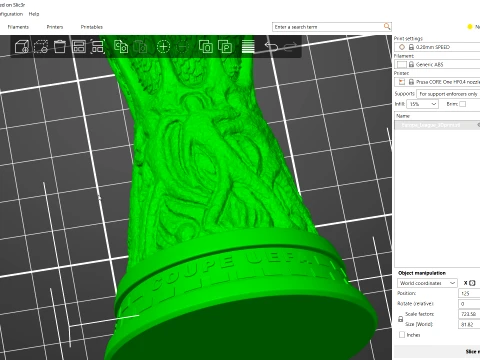Tick the Inches checkbox
The height and width of the screenshot is (360, 480).
pos(402,335)
